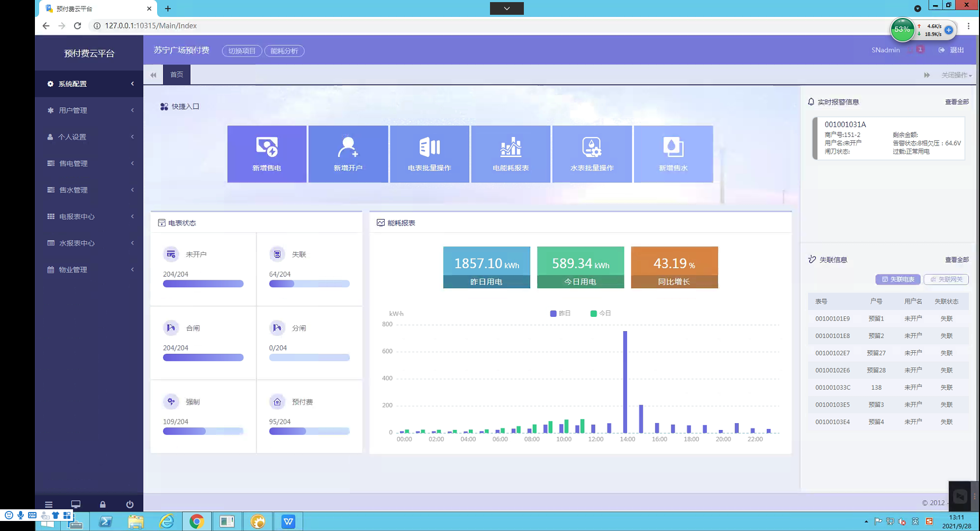980x531 pixels.
Task: Open Internet Explorer from the taskbar
Action: [167, 521]
